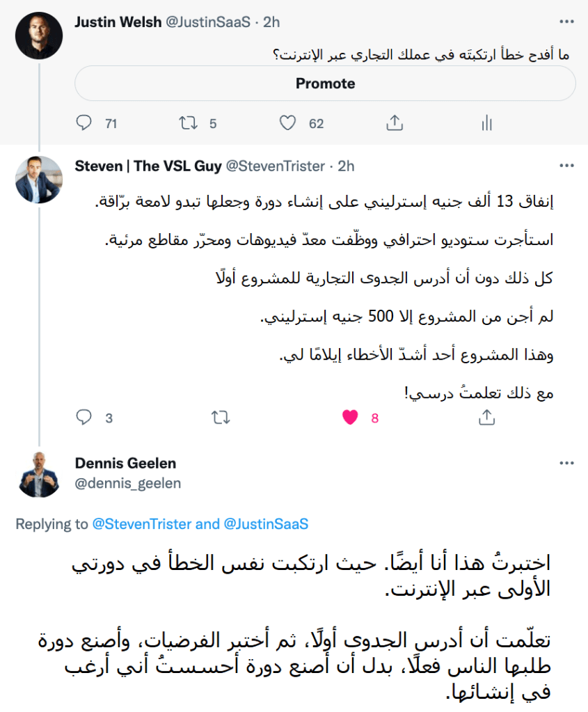
Task: Share Justin Welsh's tweet via upload icon
Action: [395, 122]
